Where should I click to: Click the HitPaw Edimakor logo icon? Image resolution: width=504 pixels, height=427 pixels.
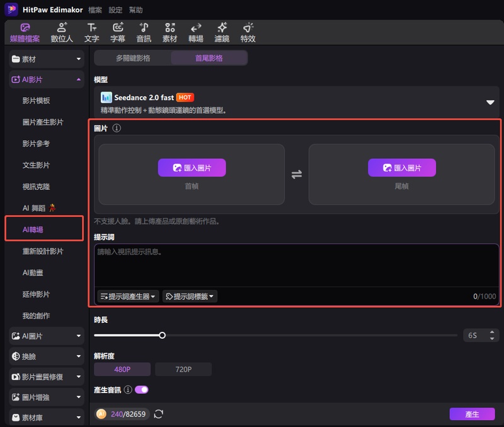click(11, 9)
